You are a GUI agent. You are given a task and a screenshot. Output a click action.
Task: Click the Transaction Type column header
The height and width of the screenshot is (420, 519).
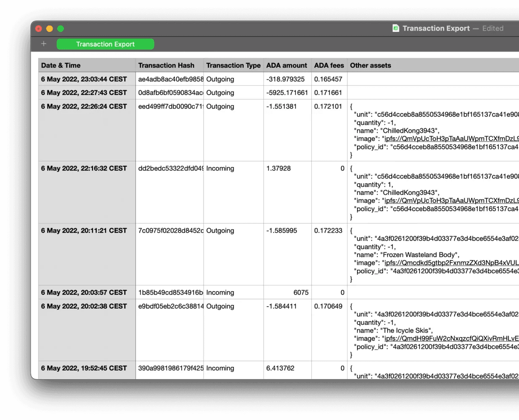pos(234,66)
